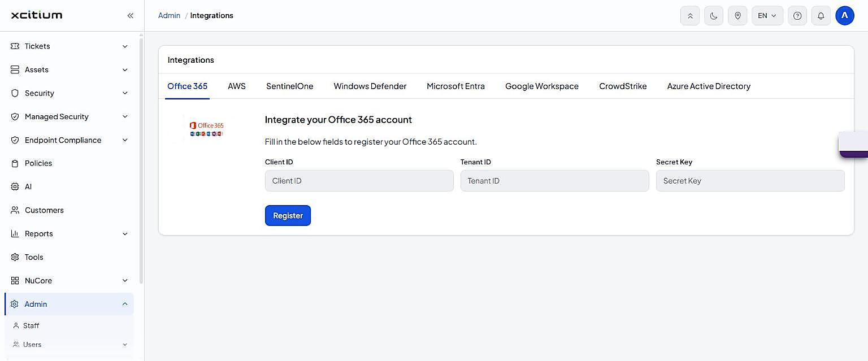Switch to the CrowdStrike tab
The width and height of the screenshot is (868, 361).
pos(623,86)
